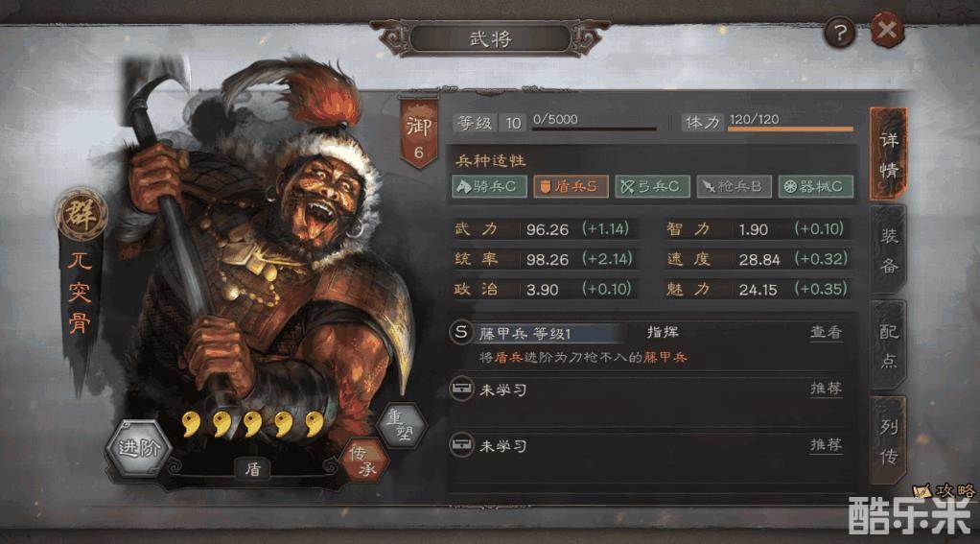Click the 传承 hexagon icon
This screenshot has height=544, width=980.
(x=364, y=461)
